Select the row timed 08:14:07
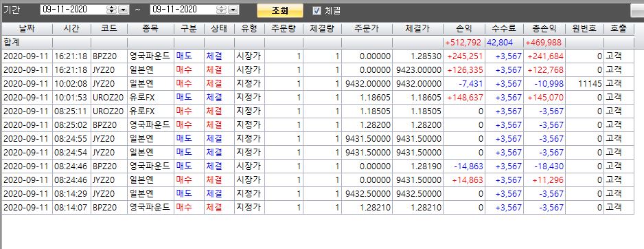The image size is (644, 249). pos(318,208)
